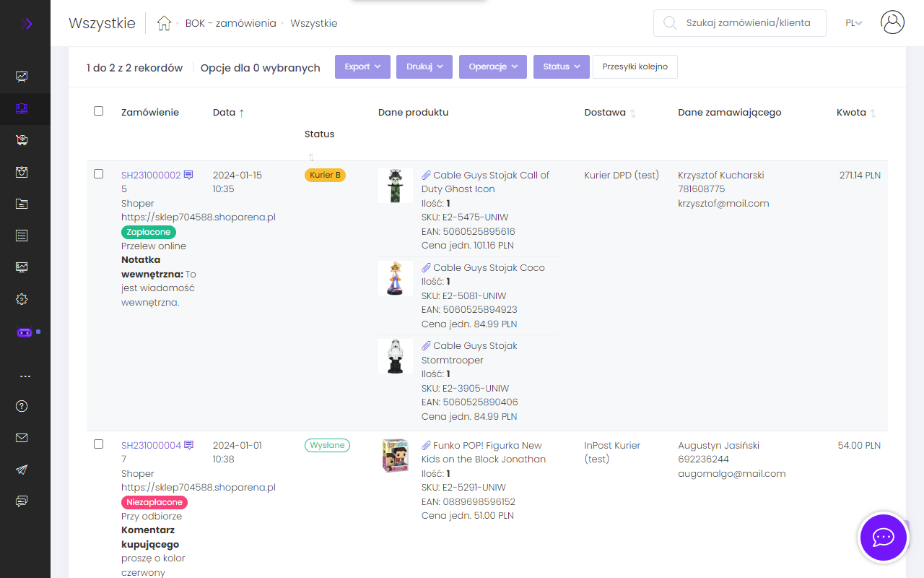Toggle the select-all checkbox in the table header
Viewport: 924px width, 578px height.
coord(98,109)
